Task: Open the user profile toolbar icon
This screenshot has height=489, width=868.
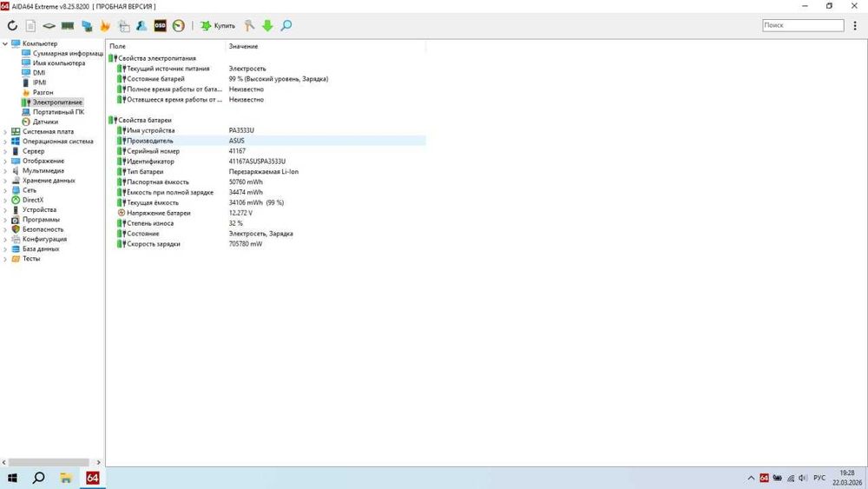Action: [x=141, y=25]
